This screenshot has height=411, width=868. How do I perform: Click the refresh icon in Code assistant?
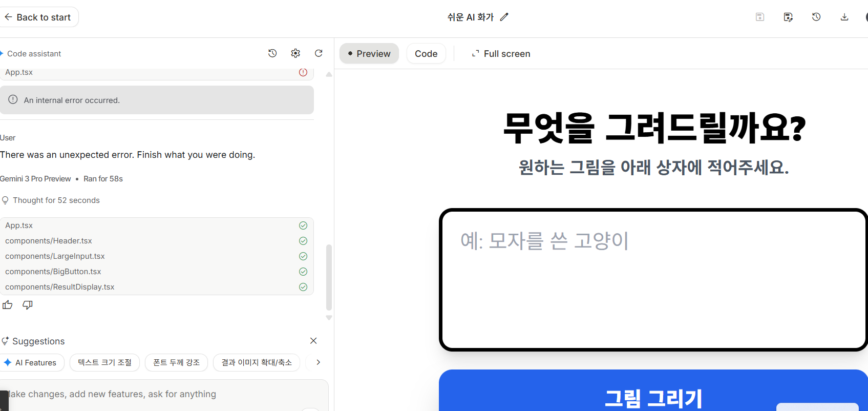pyautogui.click(x=319, y=53)
